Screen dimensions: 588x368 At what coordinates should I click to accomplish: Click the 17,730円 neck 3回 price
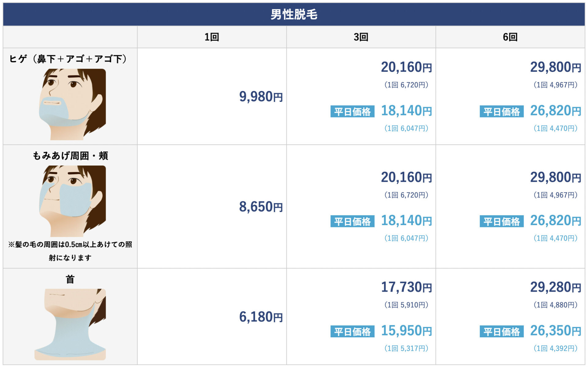tap(406, 287)
